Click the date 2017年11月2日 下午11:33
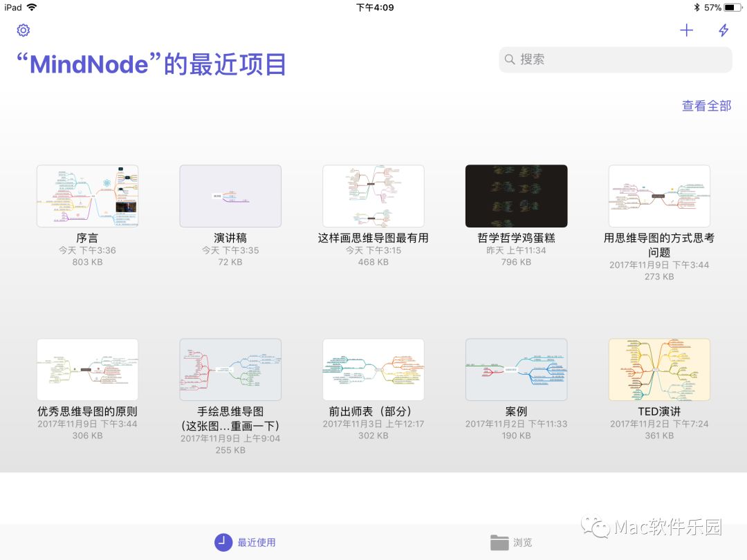This screenshot has width=747, height=560. coord(517,424)
